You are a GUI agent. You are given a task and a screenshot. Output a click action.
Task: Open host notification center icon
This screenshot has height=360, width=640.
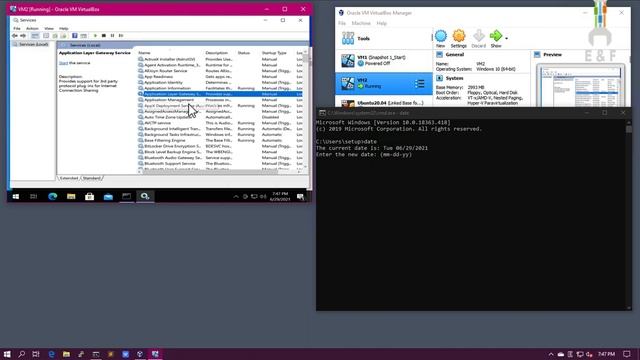pos(627,354)
